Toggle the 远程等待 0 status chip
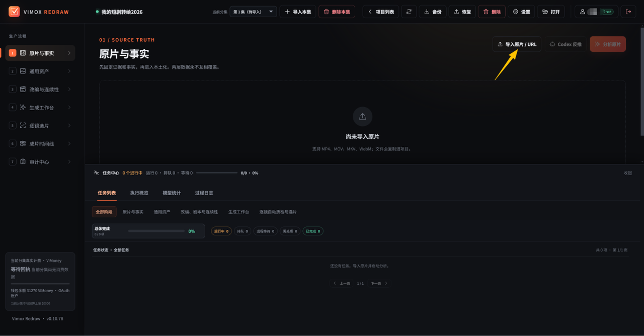 (x=265, y=231)
